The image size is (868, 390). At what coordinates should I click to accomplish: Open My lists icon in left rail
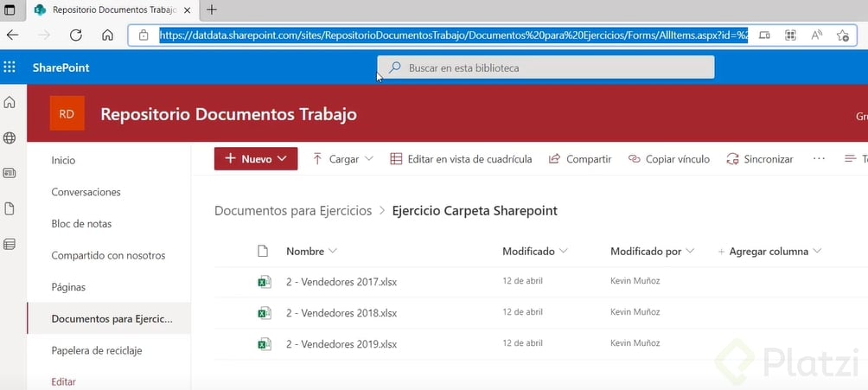coord(10,245)
